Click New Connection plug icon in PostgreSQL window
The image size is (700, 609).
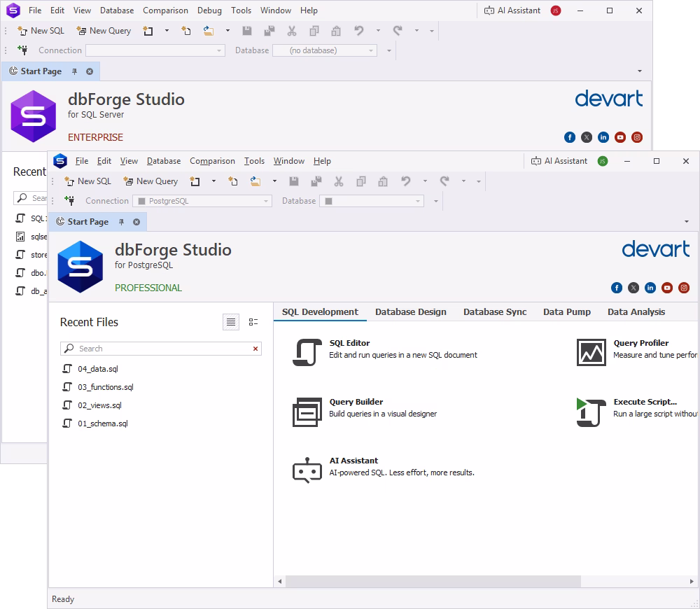click(69, 200)
